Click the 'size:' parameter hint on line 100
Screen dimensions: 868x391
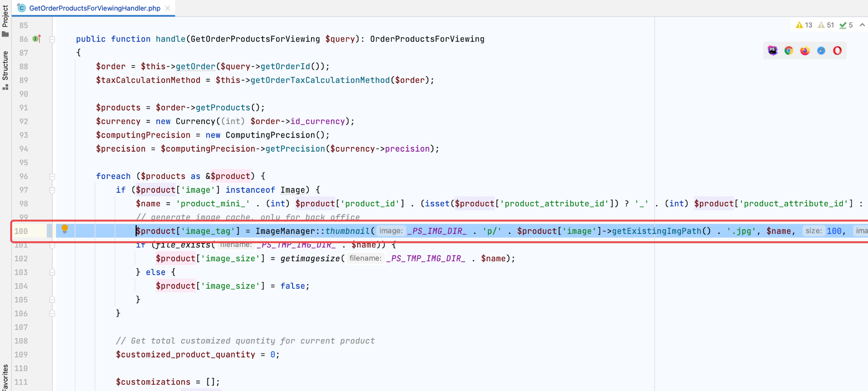[x=813, y=231]
